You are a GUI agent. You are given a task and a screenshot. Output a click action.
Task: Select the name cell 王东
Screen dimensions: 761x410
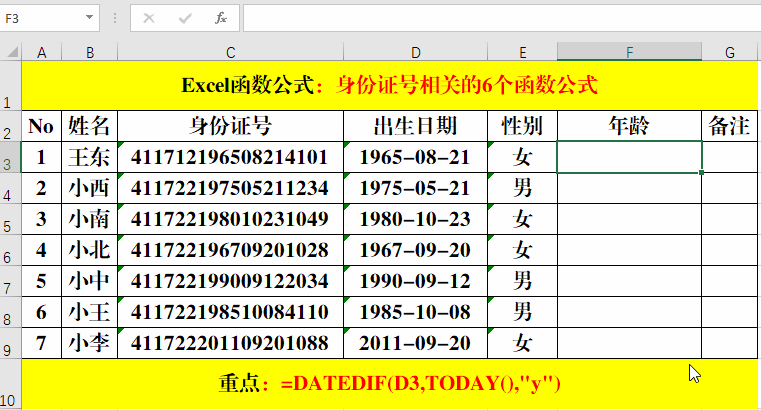click(x=90, y=157)
